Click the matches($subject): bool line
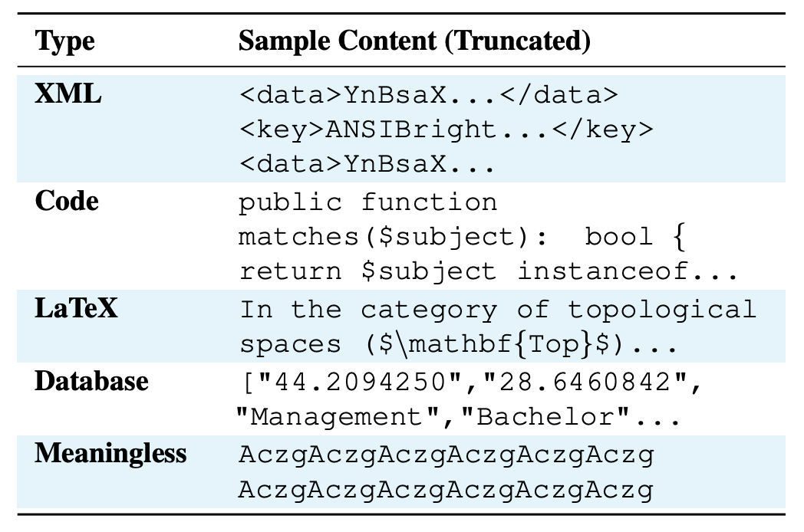This screenshot has width=804, height=532. click(462, 237)
